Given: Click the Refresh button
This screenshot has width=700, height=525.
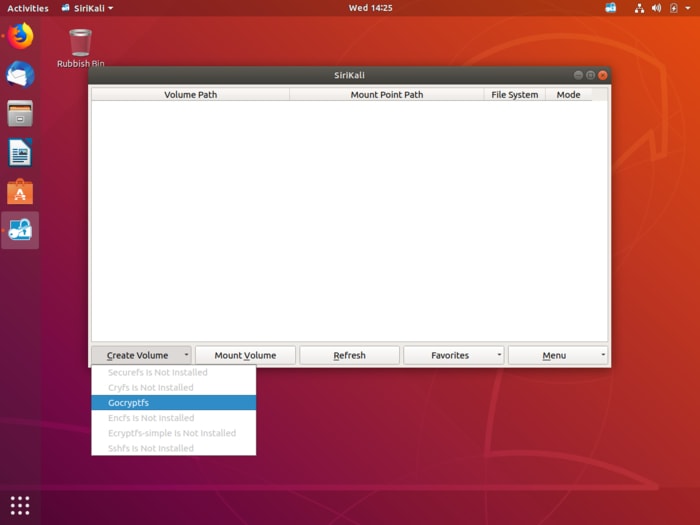Looking at the screenshot, I should pos(349,355).
